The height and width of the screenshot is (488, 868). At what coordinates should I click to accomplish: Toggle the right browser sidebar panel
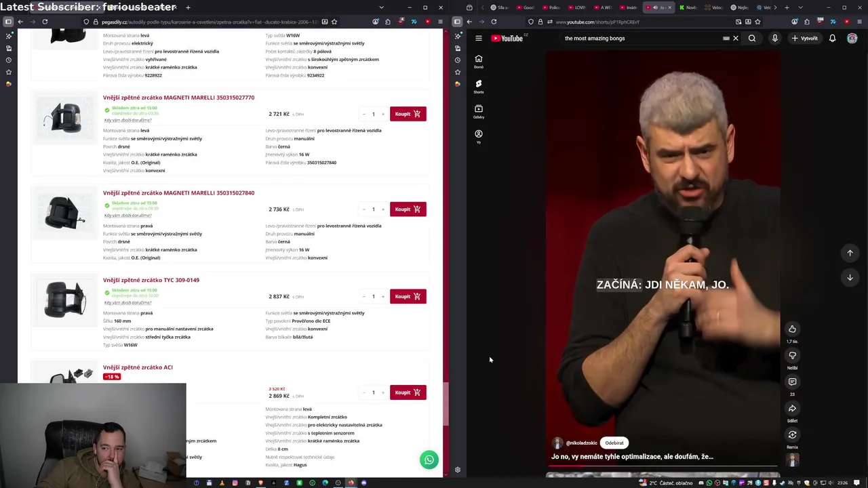(457, 22)
